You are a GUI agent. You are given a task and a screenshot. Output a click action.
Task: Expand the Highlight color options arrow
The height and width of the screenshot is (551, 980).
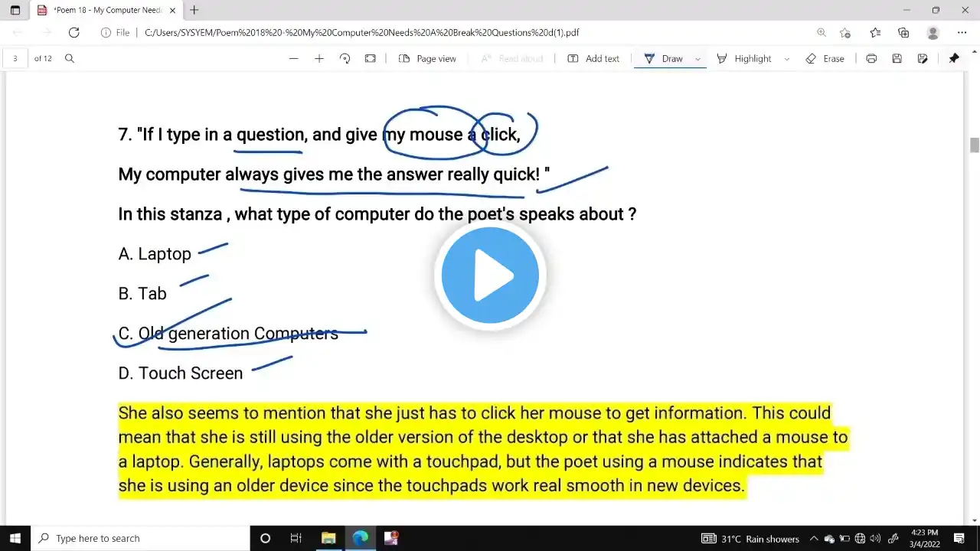[786, 59]
